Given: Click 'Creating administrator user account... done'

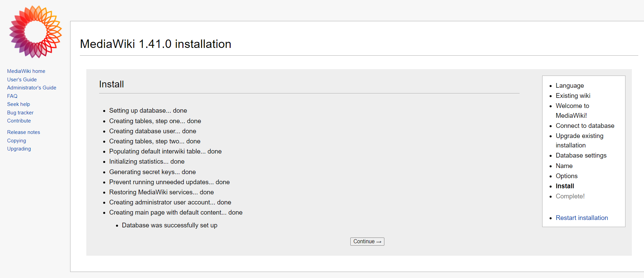Looking at the screenshot, I should 170,202.
